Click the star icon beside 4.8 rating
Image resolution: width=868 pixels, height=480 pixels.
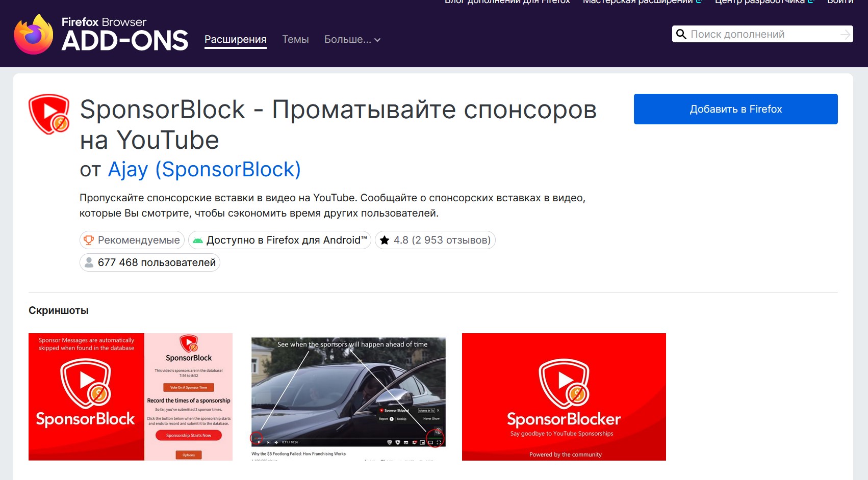385,240
